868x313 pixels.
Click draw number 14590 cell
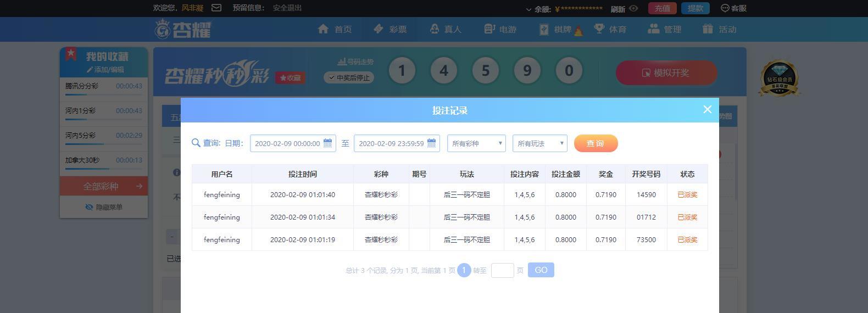[x=646, y=194]
